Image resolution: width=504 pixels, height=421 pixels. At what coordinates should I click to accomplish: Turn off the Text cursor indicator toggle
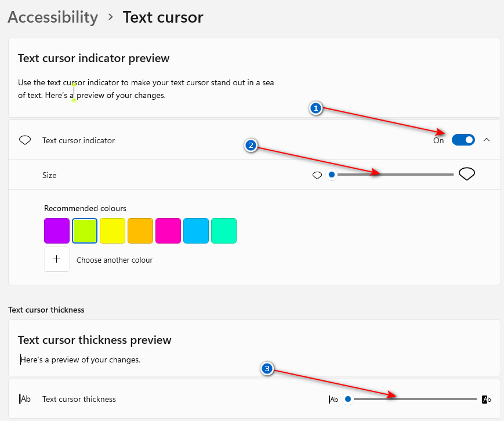(463, 140)
